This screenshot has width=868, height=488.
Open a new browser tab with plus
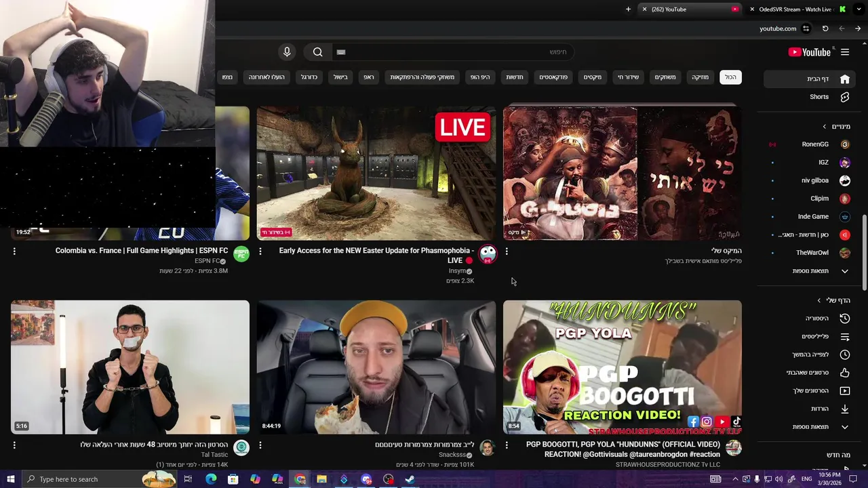(x=628, y=9)
